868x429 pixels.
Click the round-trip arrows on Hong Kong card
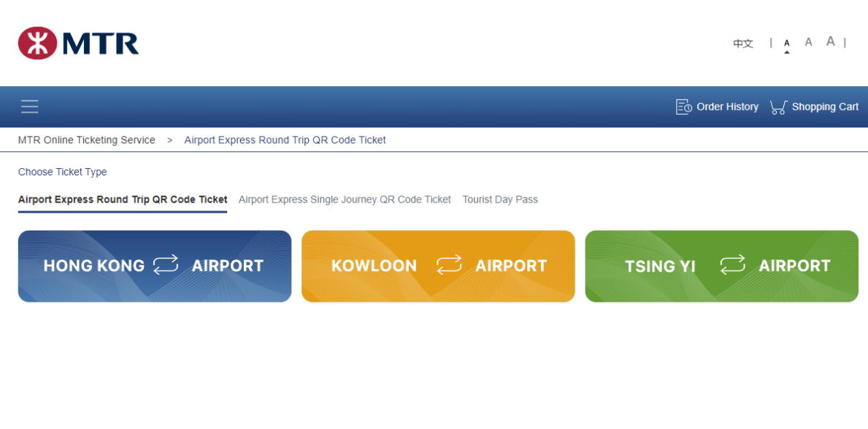(x=166, y=265)
